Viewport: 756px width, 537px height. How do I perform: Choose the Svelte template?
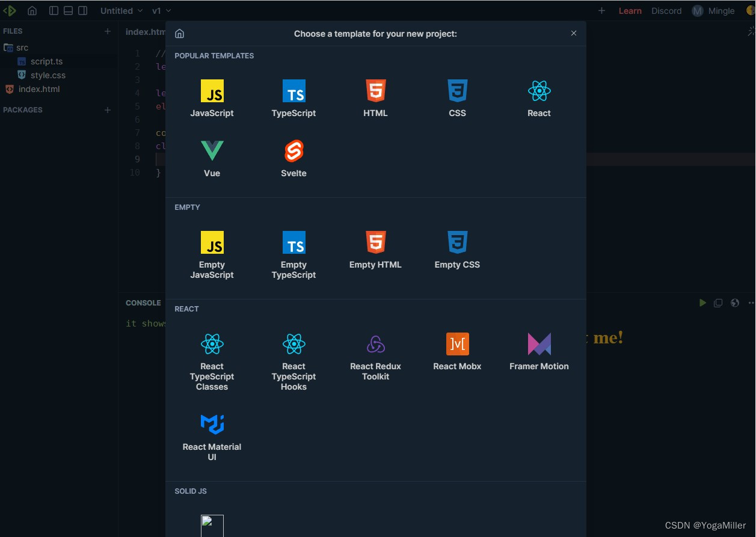tap(293, 159)
